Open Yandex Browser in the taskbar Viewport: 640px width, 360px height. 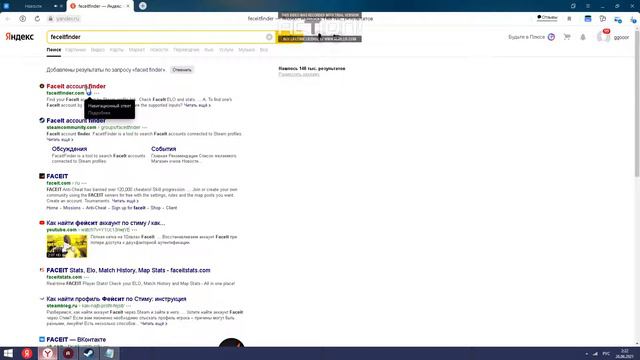48,353
